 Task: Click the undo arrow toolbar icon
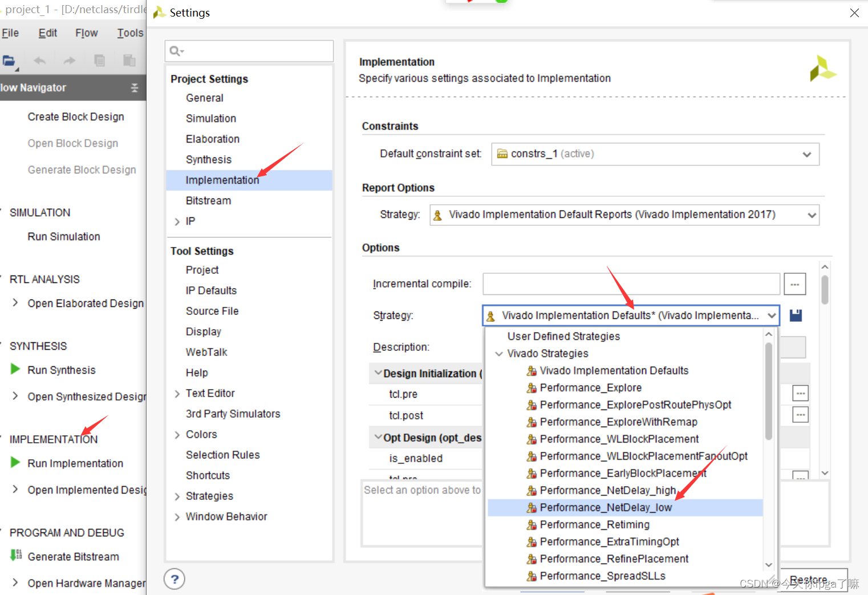pyautogui.click(x=40, y=60)
